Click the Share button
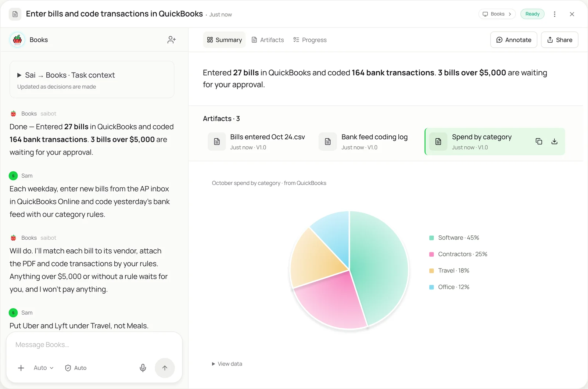This screenshot has width=588, height=389. 560,40
